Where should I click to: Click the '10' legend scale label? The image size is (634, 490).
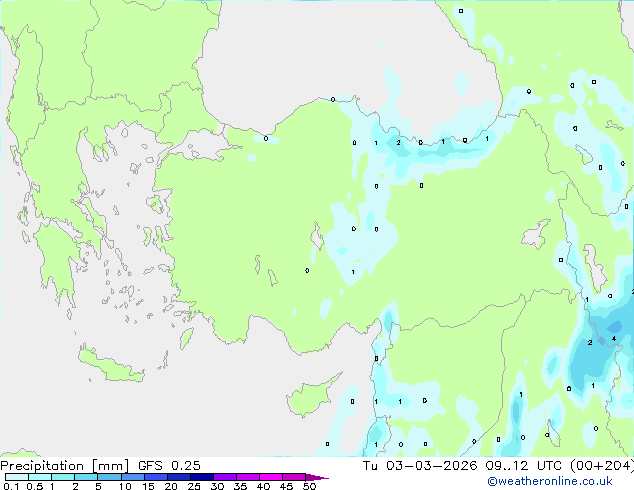click(x=125, y=486)
